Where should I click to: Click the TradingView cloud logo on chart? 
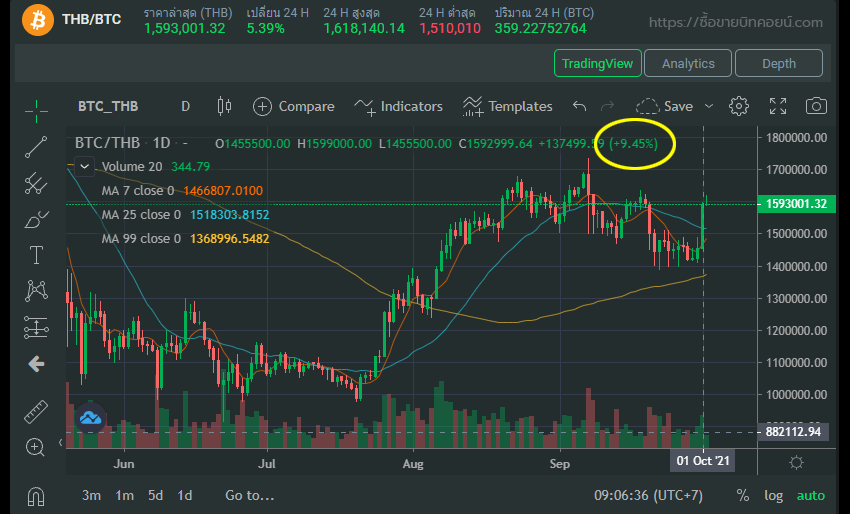pyautogui.click(x=91, y=417)
